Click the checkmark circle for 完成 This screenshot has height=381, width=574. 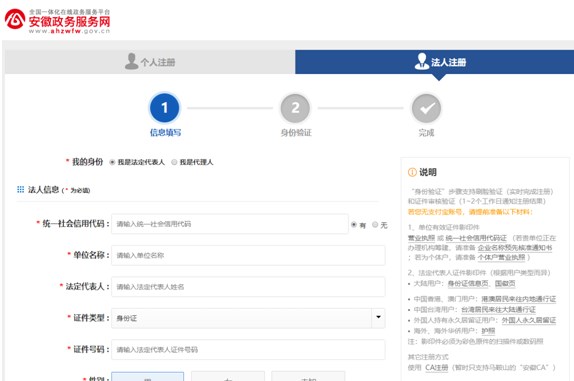pyautogui.click(x=426, y=108)
